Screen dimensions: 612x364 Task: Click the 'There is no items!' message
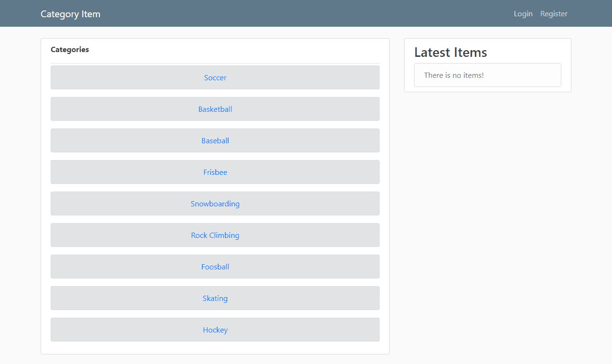click(x=454, y=75)
